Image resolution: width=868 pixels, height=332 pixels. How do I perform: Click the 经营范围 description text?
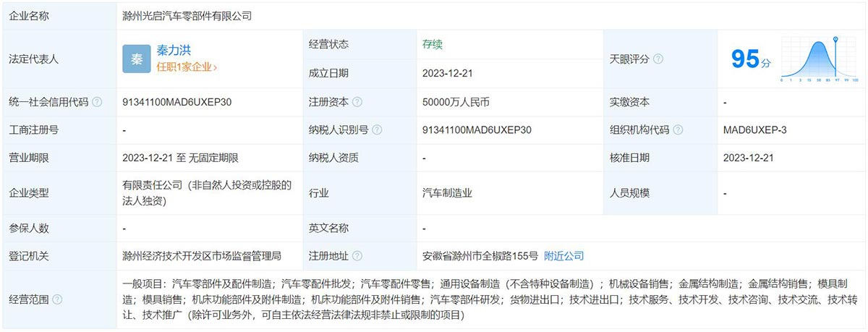[491, 299]
